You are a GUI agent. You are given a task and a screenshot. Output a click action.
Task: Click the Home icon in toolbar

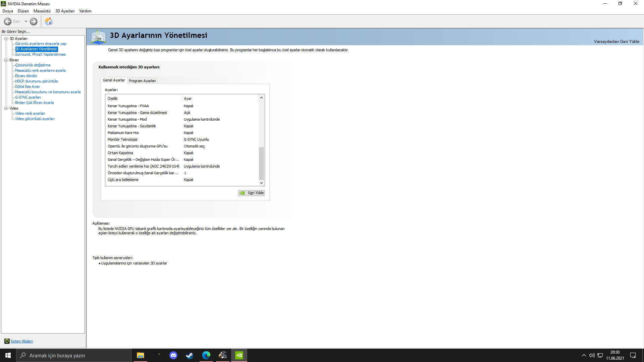pyautogui.click(x=49, y=21)
